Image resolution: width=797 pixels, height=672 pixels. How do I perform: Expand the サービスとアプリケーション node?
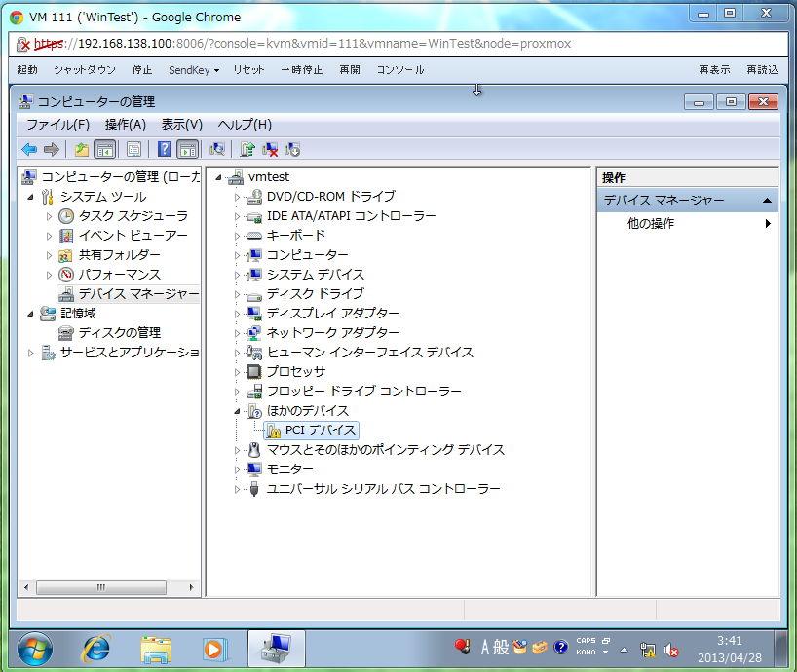[30, 353]
